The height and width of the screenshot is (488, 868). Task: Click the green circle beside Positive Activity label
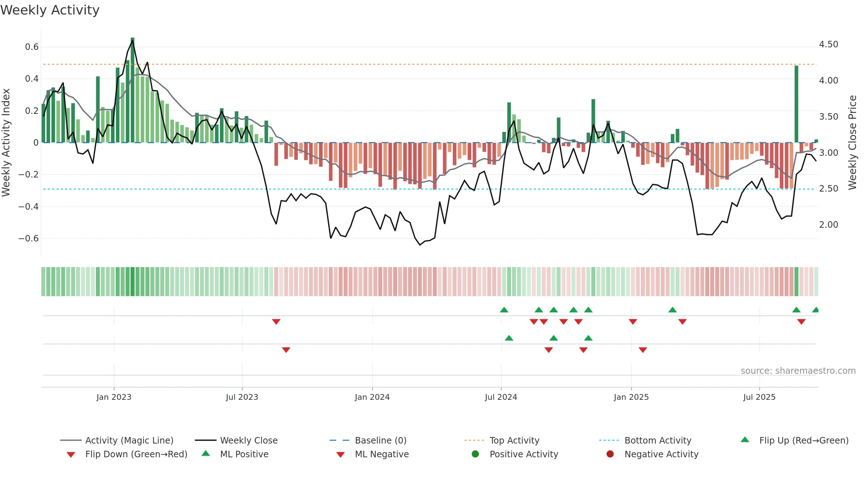point(475,454)
